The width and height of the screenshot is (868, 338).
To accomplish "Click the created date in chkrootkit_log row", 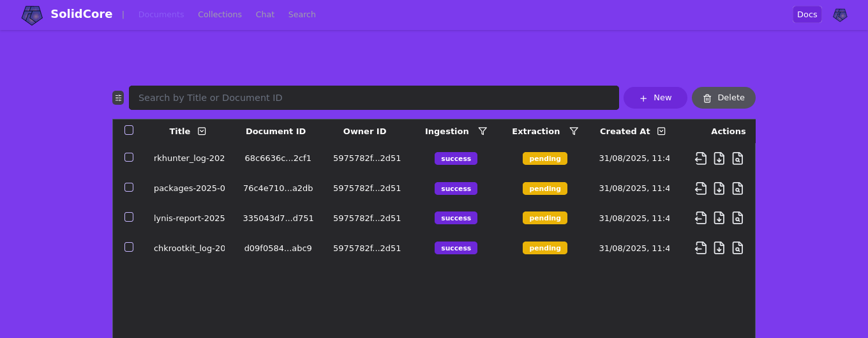I will pyautogui.click(x=634, y=248).
